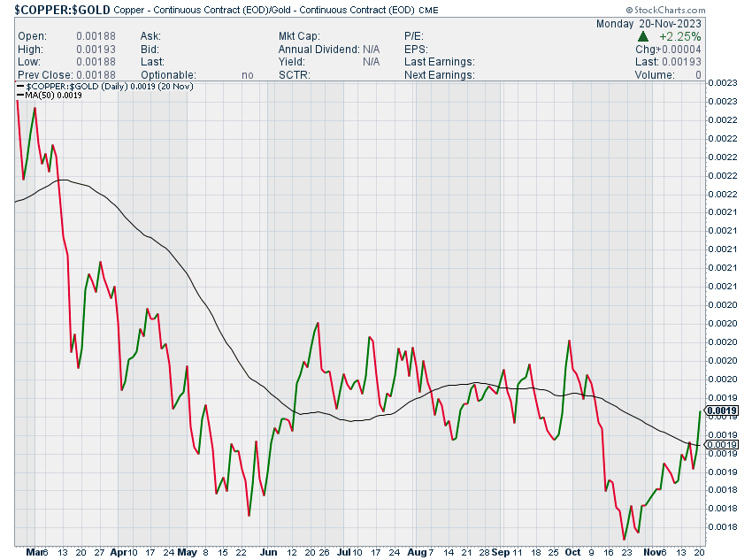Click the 25 date tick before Oct

(554, 552)
